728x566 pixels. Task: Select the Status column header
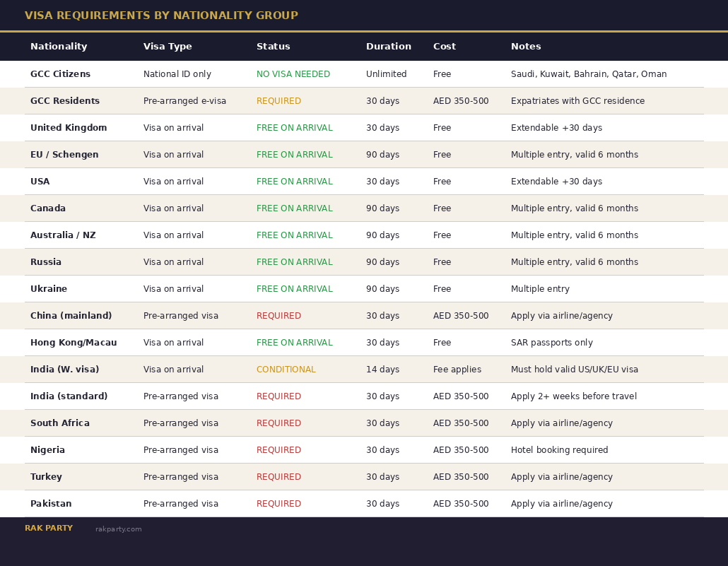(x=273, y=47)
